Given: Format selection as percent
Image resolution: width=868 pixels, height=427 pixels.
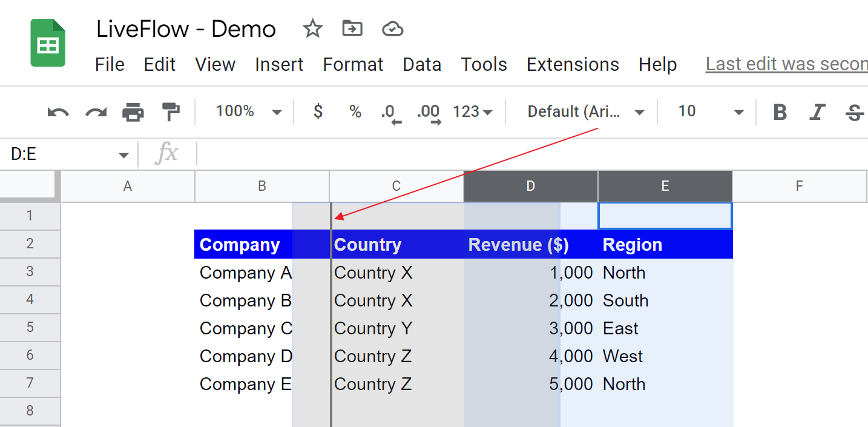Looking at the screenshot, I should 355,111.
